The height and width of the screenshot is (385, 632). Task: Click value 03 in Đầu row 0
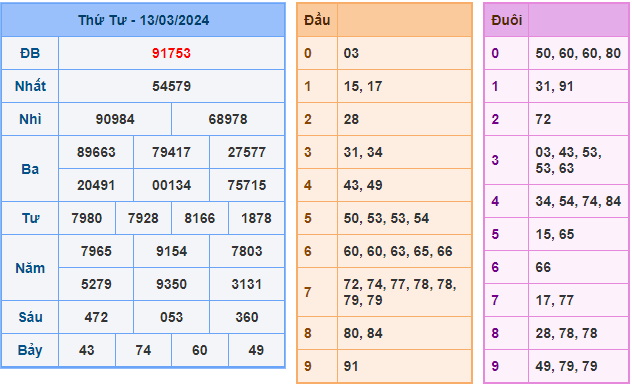click(x=351, y=53)
